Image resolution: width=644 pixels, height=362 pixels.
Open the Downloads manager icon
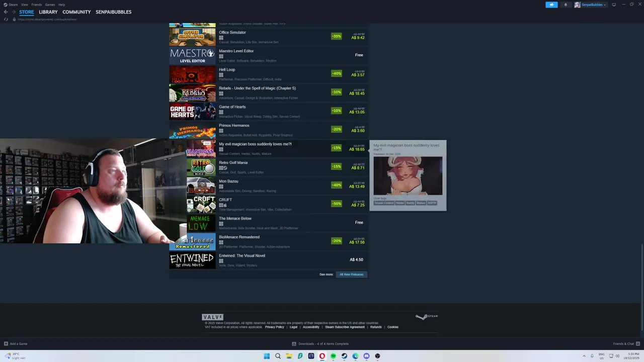pos(294,344)
